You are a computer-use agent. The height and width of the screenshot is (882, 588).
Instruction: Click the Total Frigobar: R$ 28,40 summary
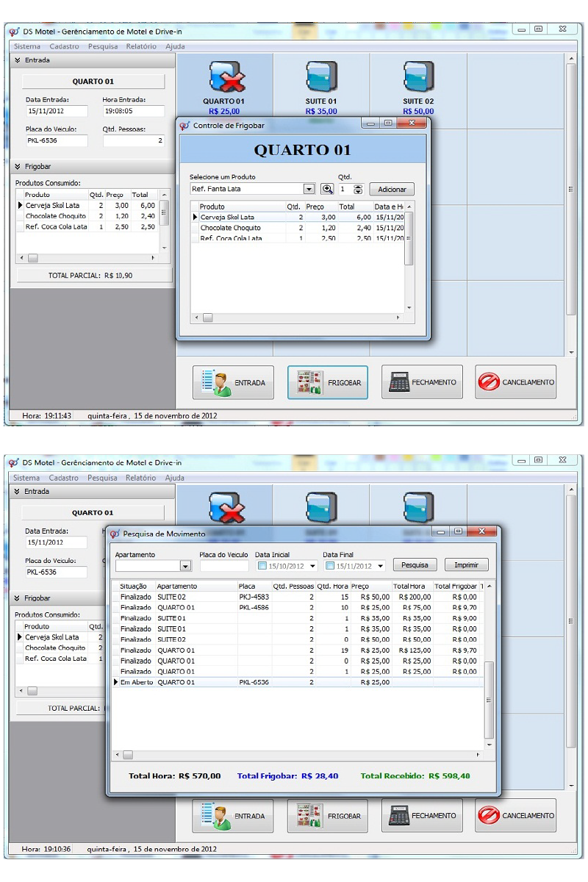click(x=288, y=776)
